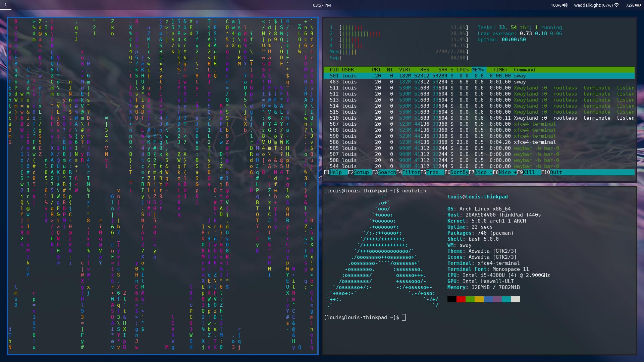Click F10 Quit in htop
This screenshot has height=362, width=644.
pos(551,172)
